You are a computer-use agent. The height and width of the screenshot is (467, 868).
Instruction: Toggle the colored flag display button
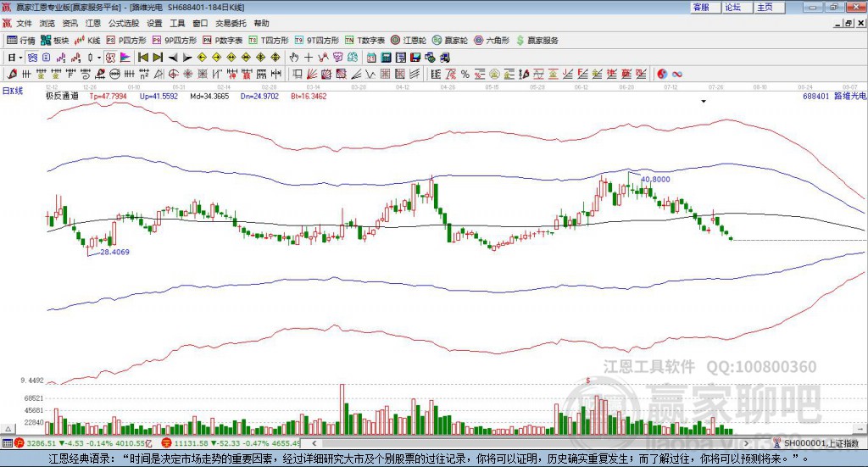coord(125,58)
